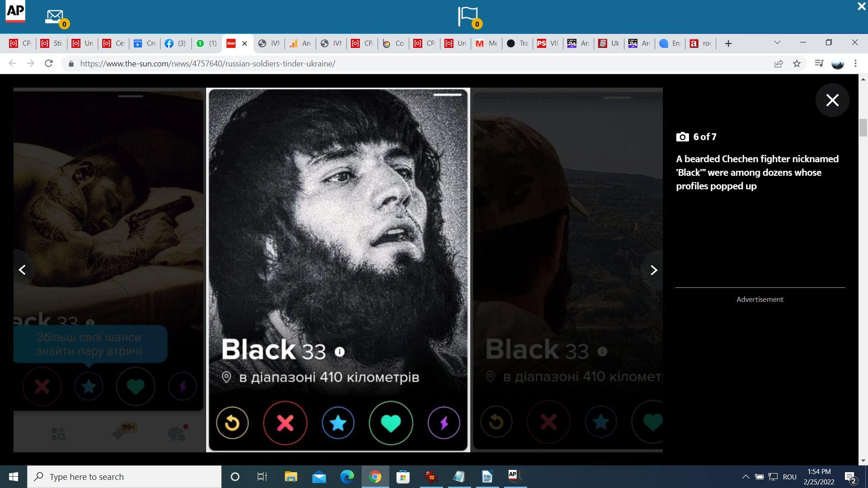868x488 pixels.
Task: Reload the current page
Action: [49, 64]
